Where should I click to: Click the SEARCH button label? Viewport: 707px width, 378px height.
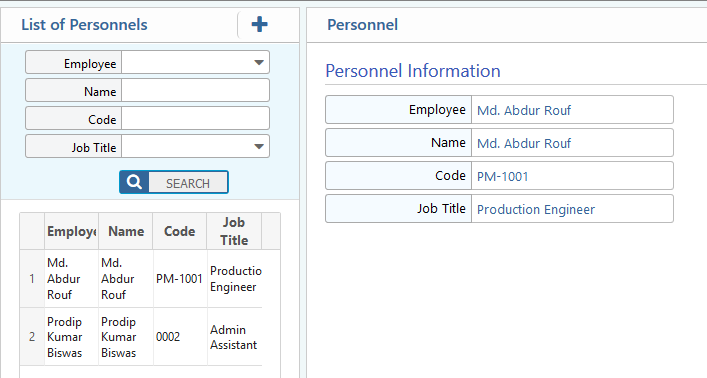tap(188, 183)
